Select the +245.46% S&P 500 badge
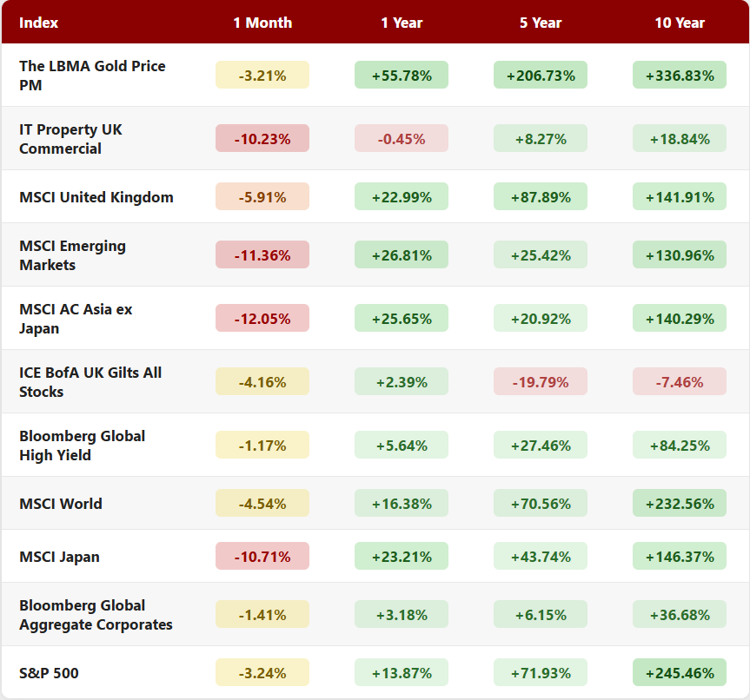 (680, 673)
